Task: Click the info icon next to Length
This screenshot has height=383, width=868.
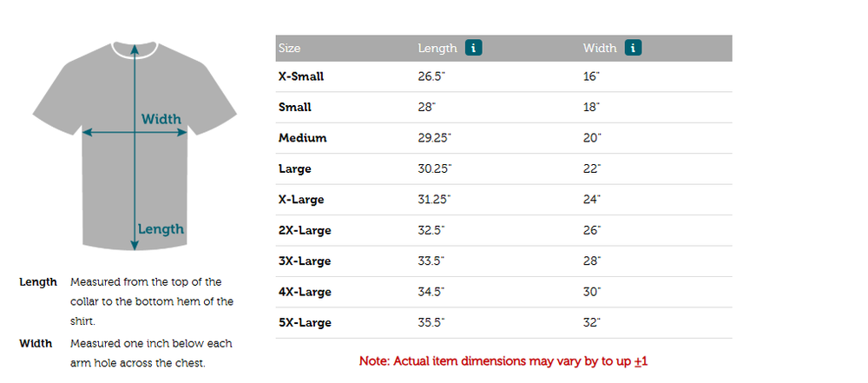Action: point(473,48)
